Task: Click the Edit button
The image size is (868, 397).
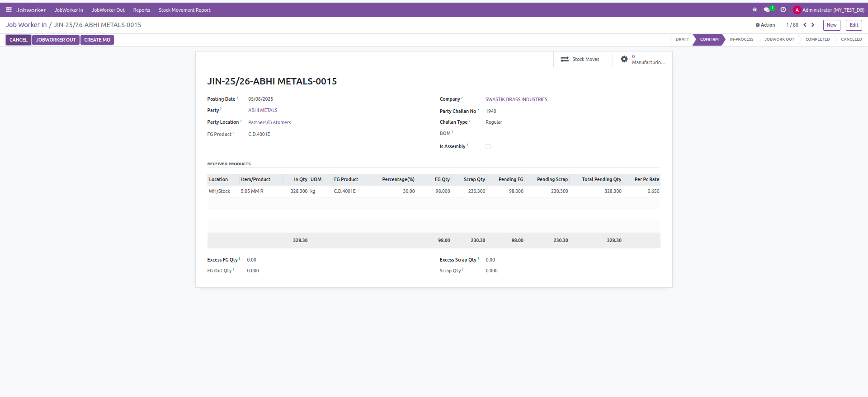Action: click(x=854, y=25)
